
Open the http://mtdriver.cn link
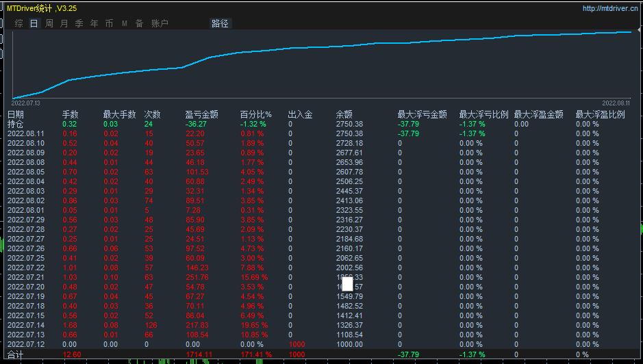tap(610, 8)
